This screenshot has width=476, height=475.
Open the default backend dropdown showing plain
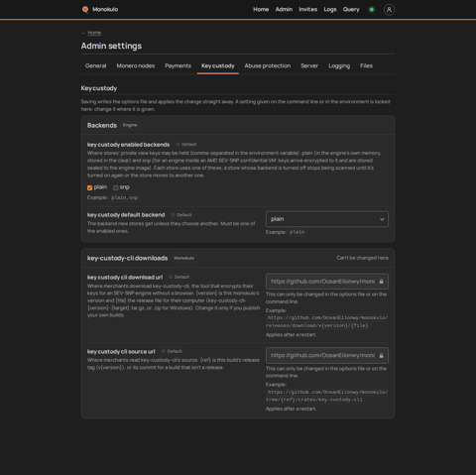[327, 219]
